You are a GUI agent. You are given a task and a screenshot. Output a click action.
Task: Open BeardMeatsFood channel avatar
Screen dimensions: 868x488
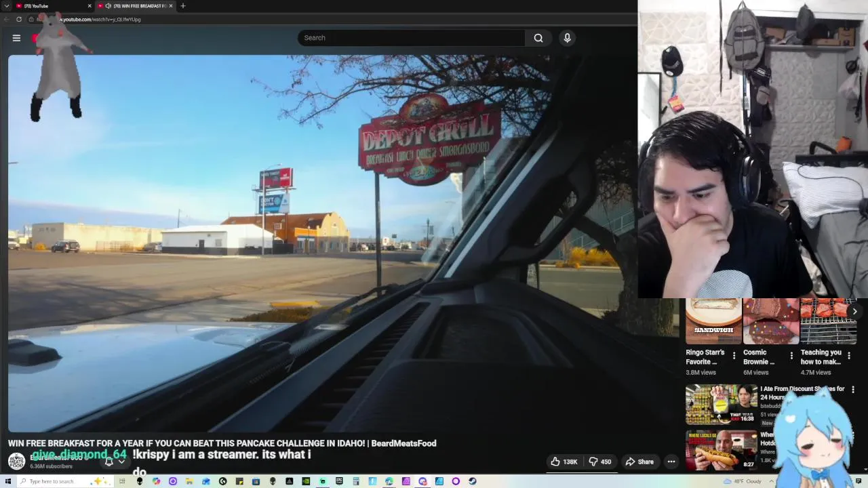pos(16,462)
